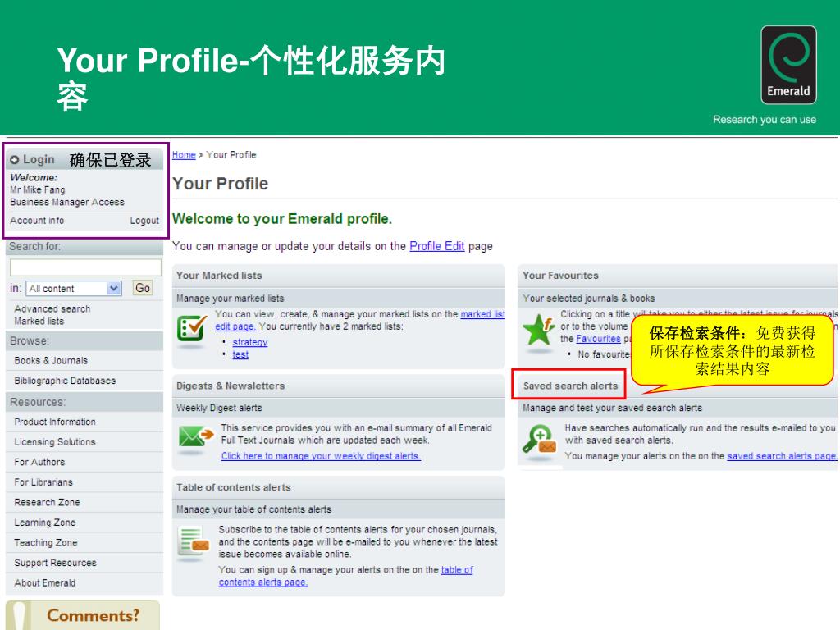The width and height of the screenshot is (840, 630).
Task: Click Account info in login box
Action: tap(37, 220)
